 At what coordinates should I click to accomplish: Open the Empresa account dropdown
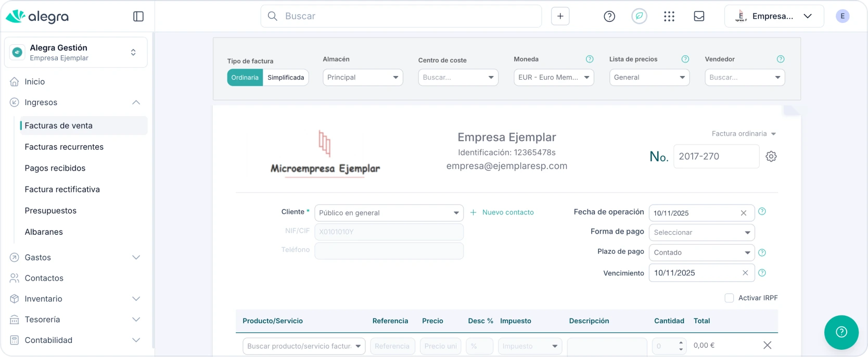click(x=774, y=16)
